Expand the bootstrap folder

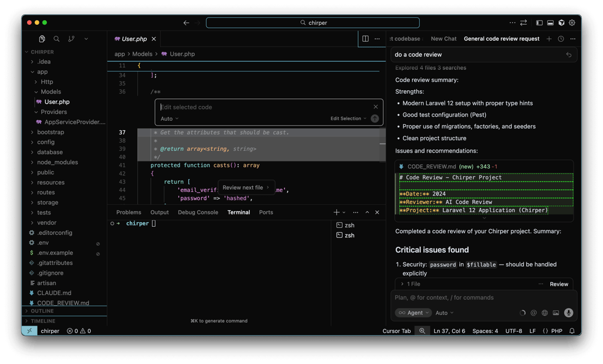coord(51,132)
